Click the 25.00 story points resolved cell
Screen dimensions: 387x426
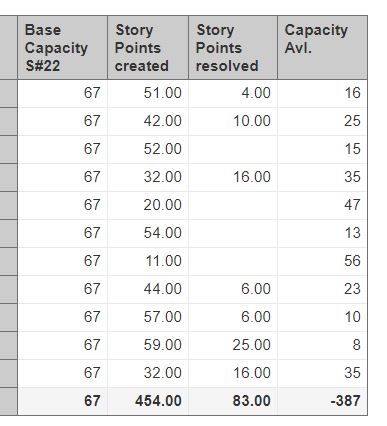(x=233, y=345)
